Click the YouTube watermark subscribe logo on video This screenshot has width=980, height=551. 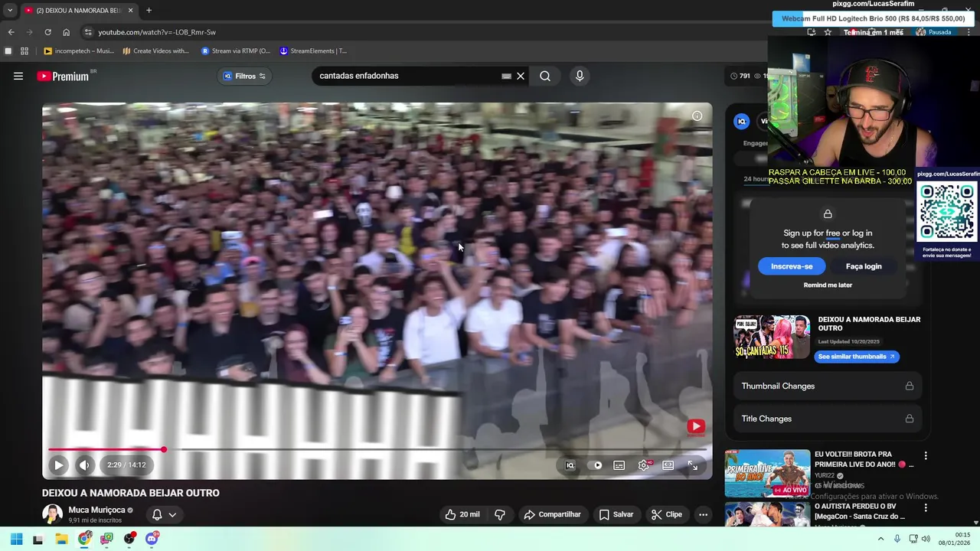click(696, 426)
